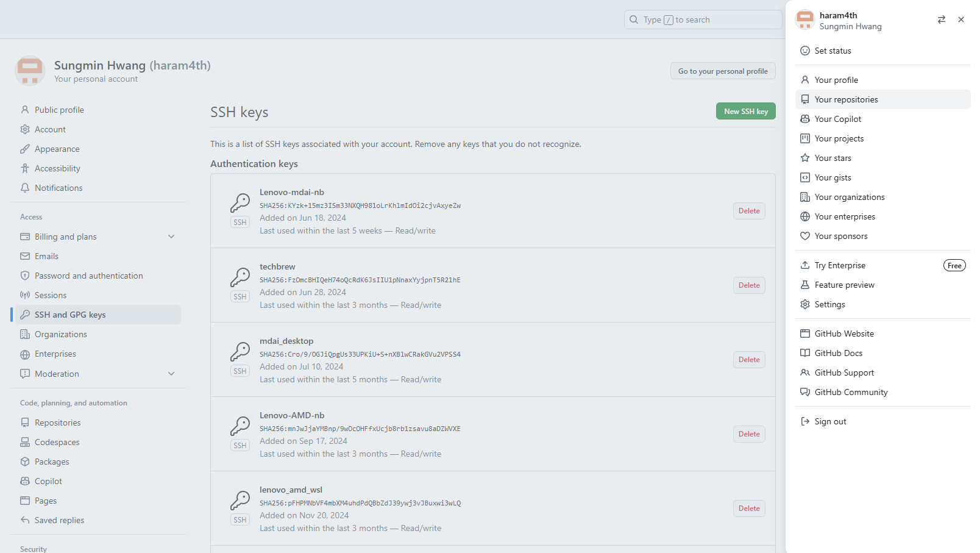
Task: Click the Set status smiley icon
Action: click(x=805, y=51)
